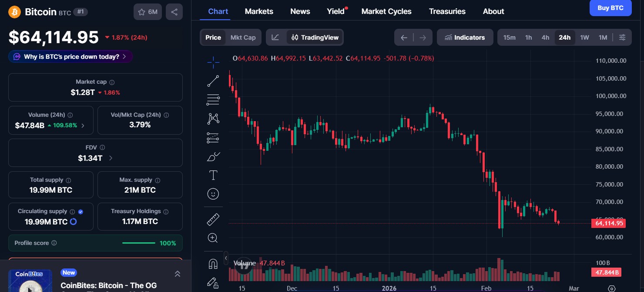This screenshot has width=644, height=292.
Task: Open the emoji sticker tool
Action: (x=213, y=194)
